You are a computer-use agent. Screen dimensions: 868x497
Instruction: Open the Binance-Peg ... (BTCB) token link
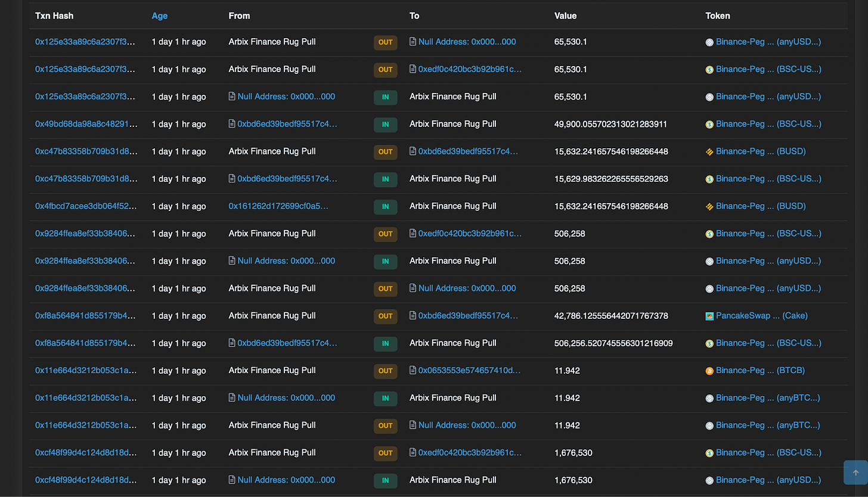click(x=760, y=371)
